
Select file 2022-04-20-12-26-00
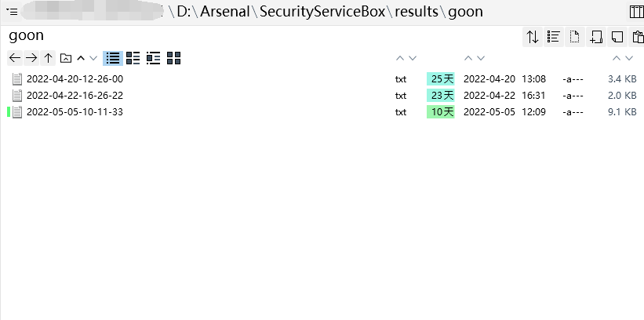pos(75,78)
